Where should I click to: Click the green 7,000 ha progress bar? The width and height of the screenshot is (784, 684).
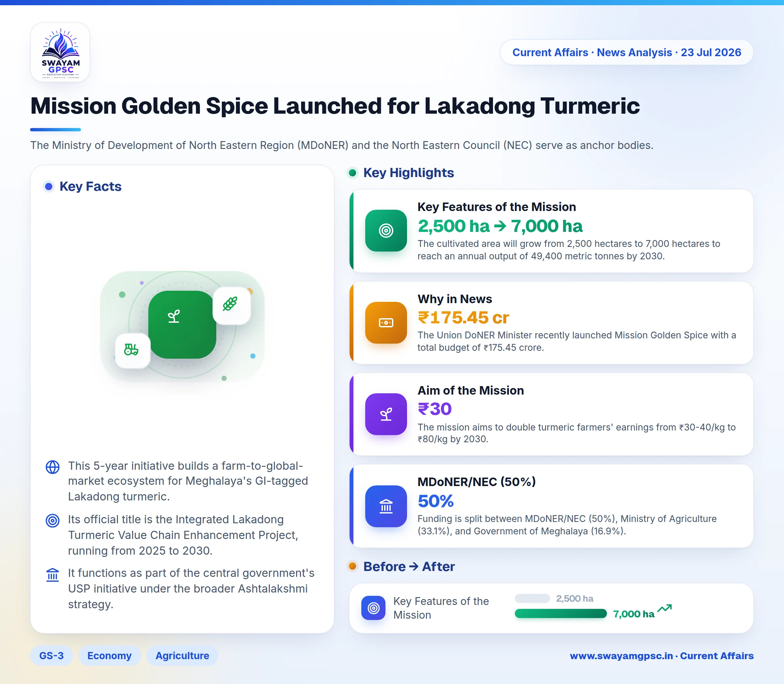[x=561, y=613]
